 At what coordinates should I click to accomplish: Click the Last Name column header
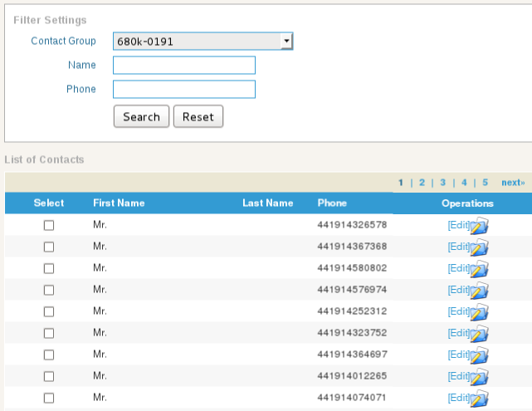(268, 203)
